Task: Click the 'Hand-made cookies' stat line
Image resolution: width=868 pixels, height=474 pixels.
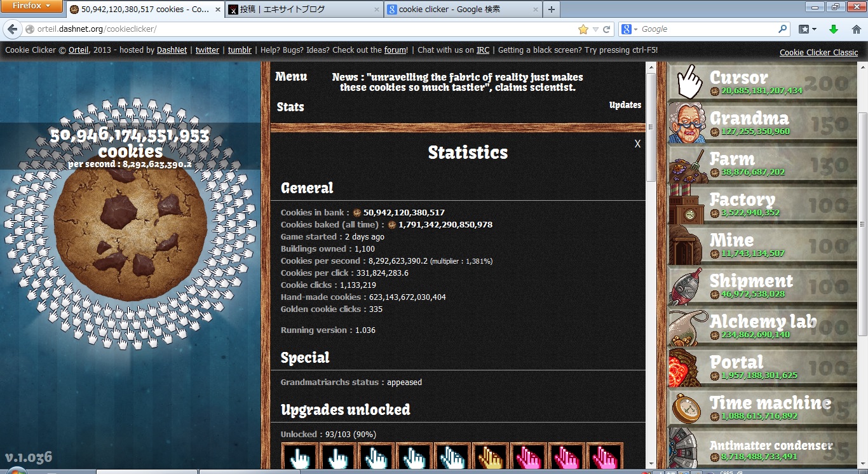Action: pos(363,297)
